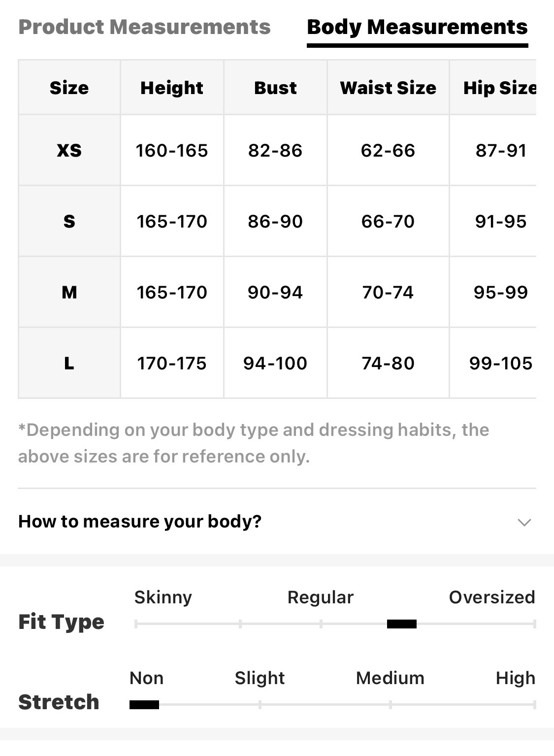Expand the body measuring guide chevron

(x=524, y=522)
